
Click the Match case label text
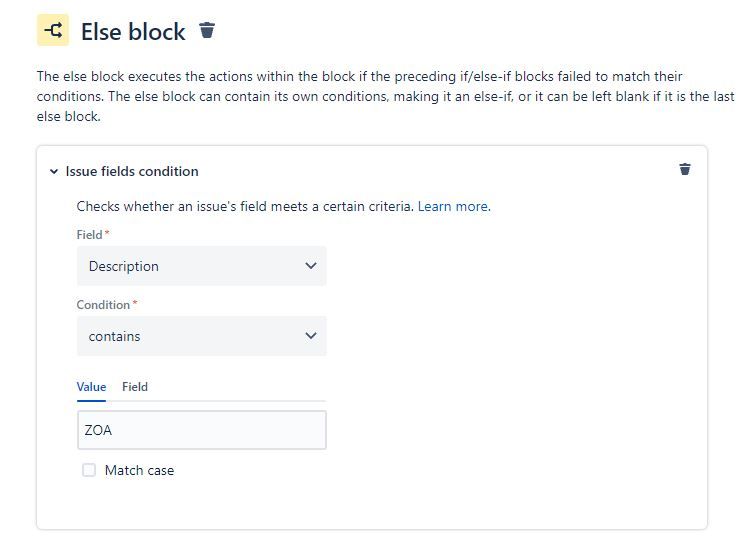pos(139,470)
